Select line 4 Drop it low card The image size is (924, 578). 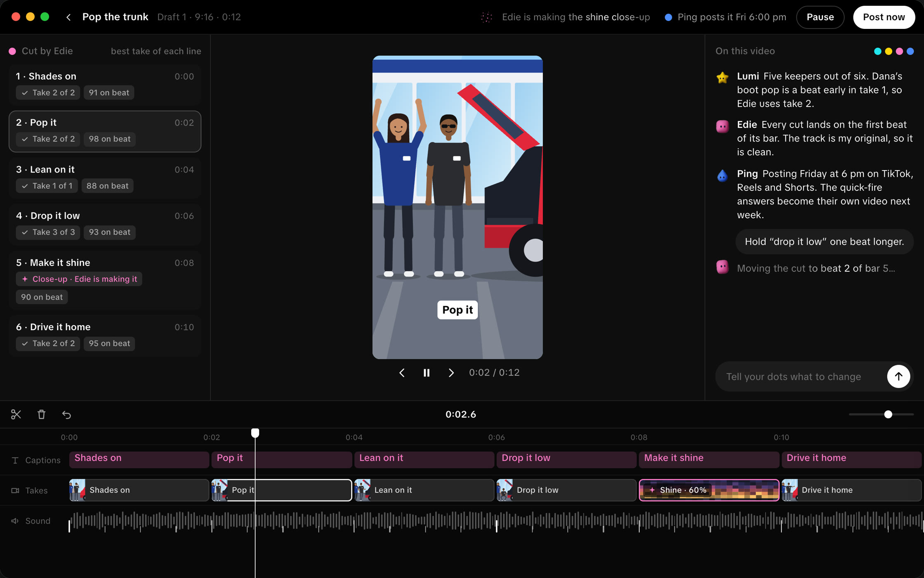tap(105, 224)
